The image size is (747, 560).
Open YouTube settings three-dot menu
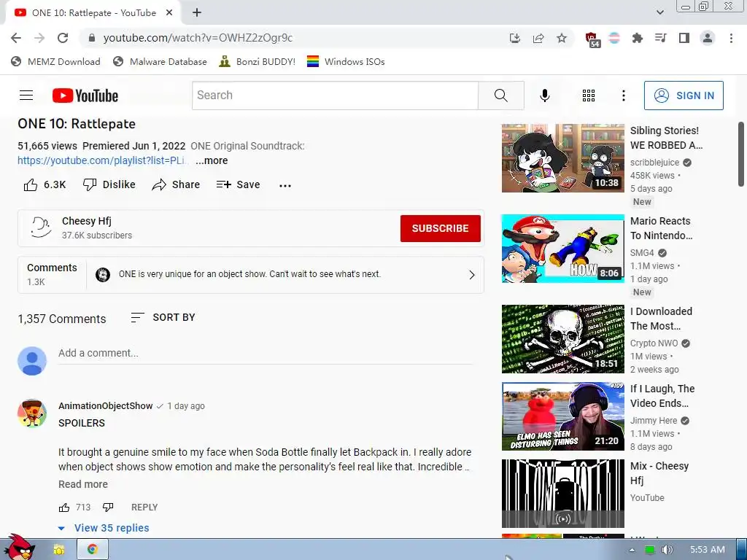623,96
